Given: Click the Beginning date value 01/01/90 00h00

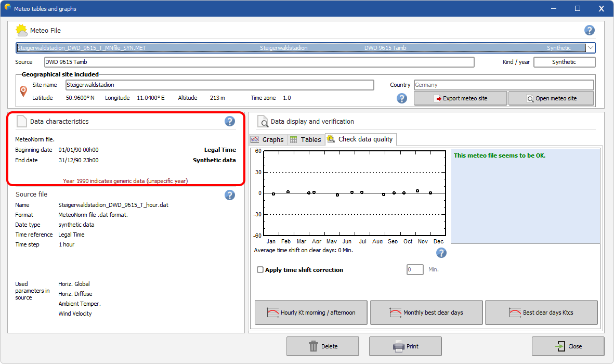Looking at the screenshot, I should [79, 150].
